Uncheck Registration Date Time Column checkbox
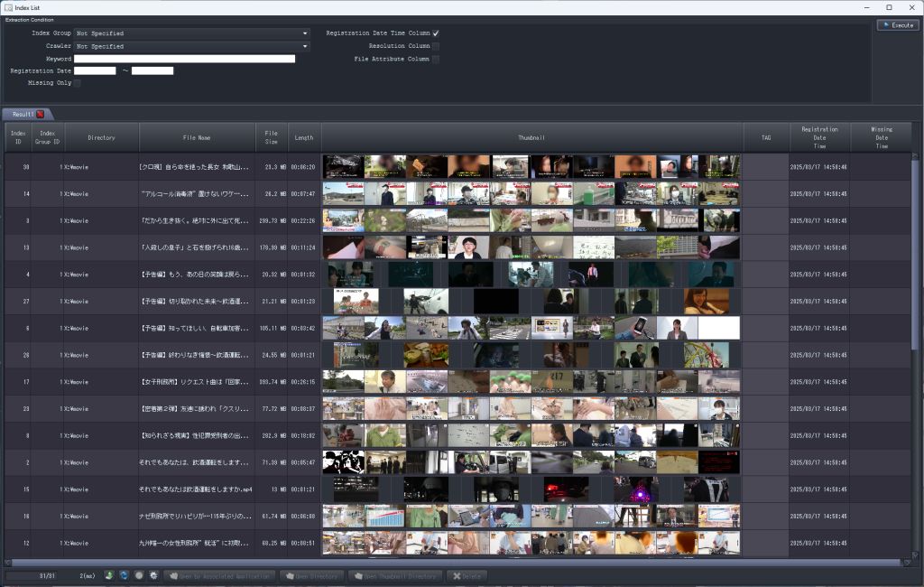The width and height of the screenshot is (924, 587). click(436, 33)
